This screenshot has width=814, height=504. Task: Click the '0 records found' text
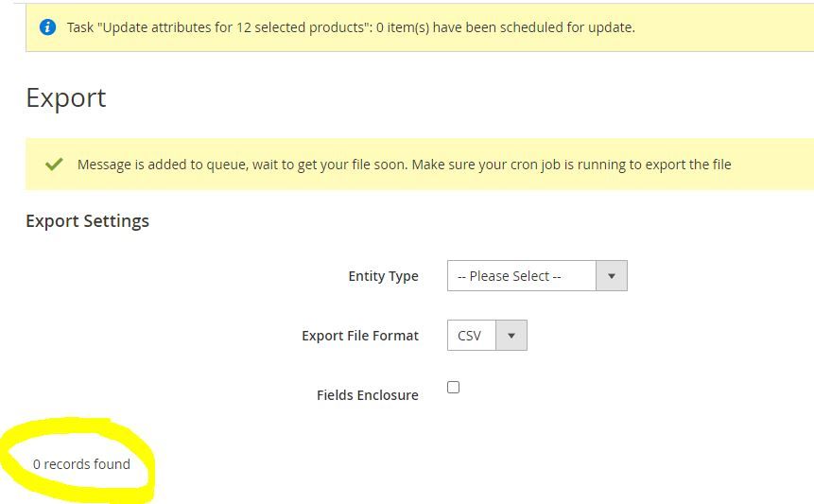click(x=81, y=464)
